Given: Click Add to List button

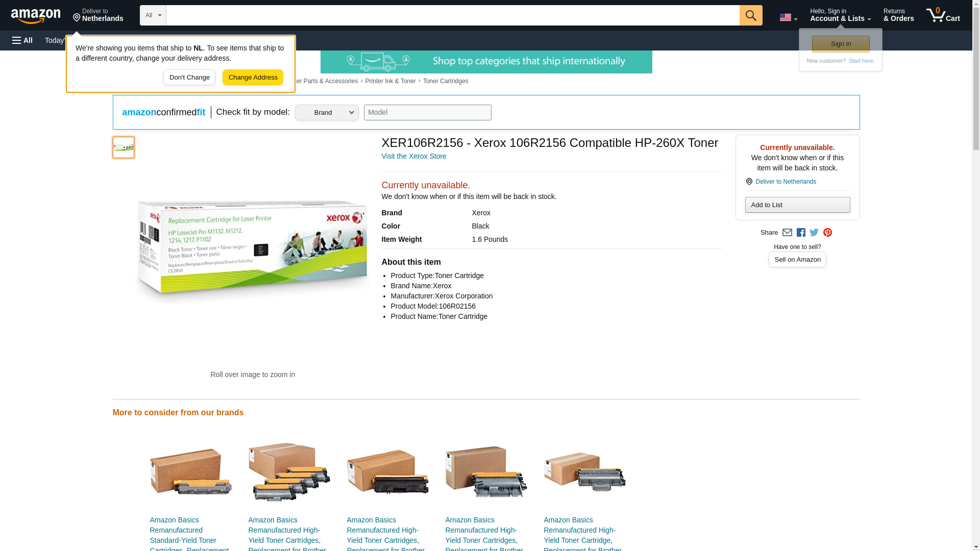Looking at the screenshot, I should pyautogui.click(x=797, y=205).
